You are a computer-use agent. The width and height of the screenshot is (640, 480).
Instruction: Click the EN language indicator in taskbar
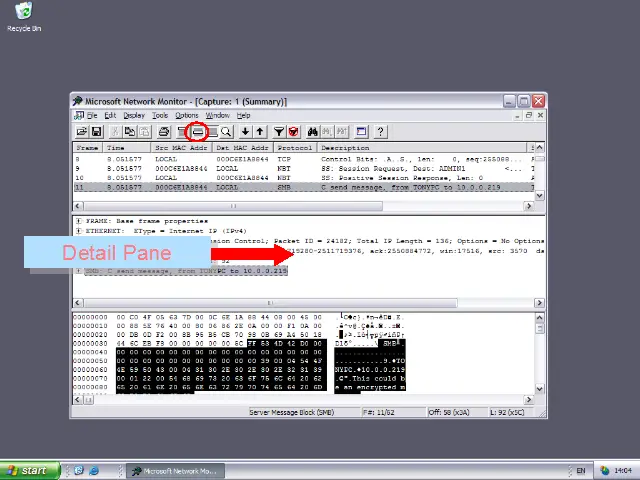[x=581, y=471]
